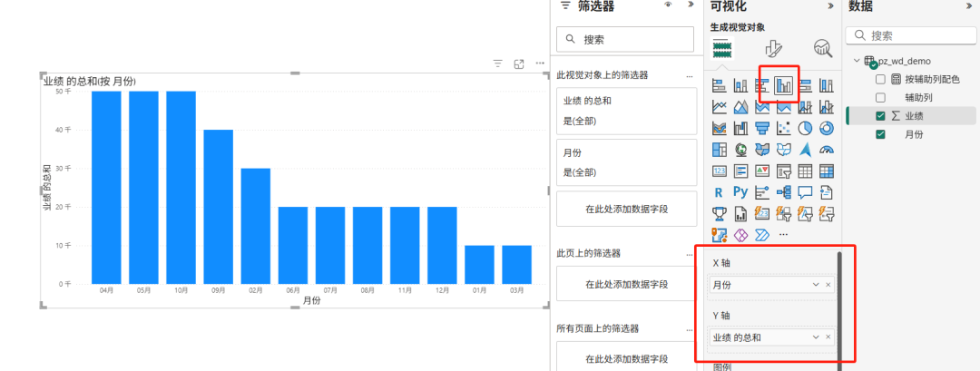Click the chart's filter icon

497,63
